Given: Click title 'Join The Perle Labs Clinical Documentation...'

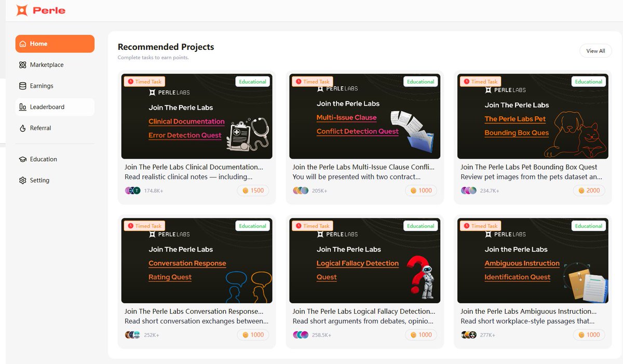Looking at the screenshot, I should 194,167.
